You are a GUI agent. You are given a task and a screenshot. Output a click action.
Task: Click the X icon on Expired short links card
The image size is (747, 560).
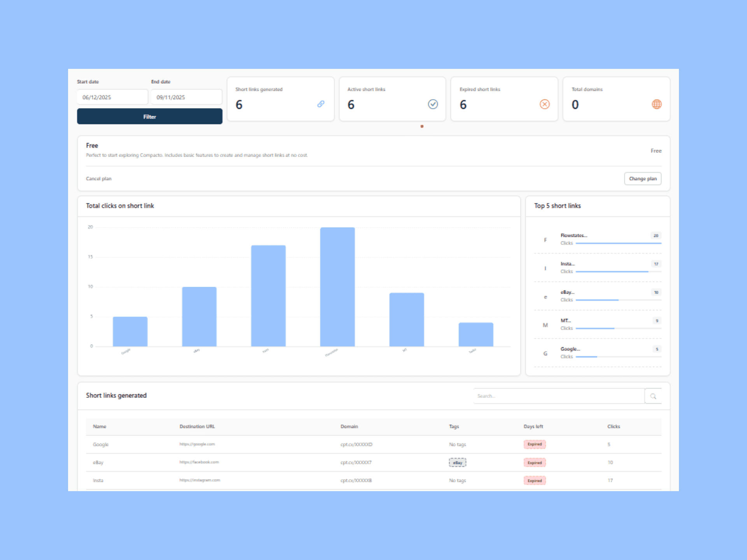(545, 104)
